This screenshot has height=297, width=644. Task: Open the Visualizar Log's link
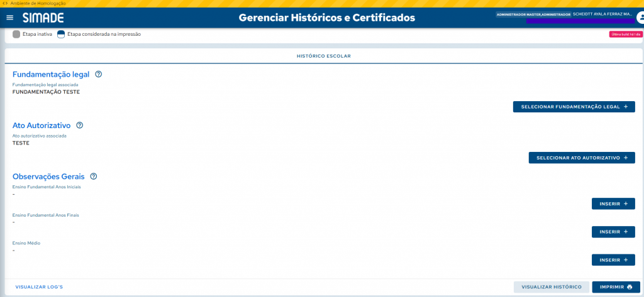pyautogui.click(x=39, y=287)
